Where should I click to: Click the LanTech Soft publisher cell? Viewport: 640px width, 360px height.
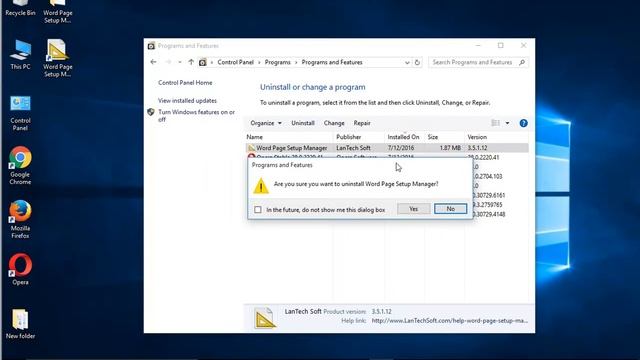(353, 148)
